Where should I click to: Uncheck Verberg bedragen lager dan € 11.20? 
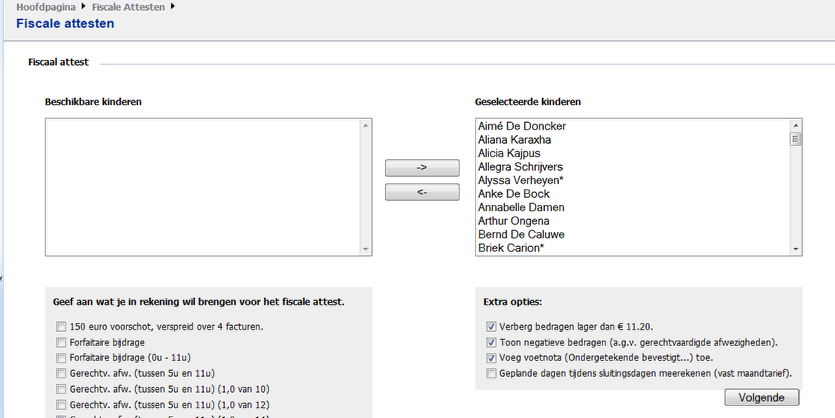click(491, 326)
